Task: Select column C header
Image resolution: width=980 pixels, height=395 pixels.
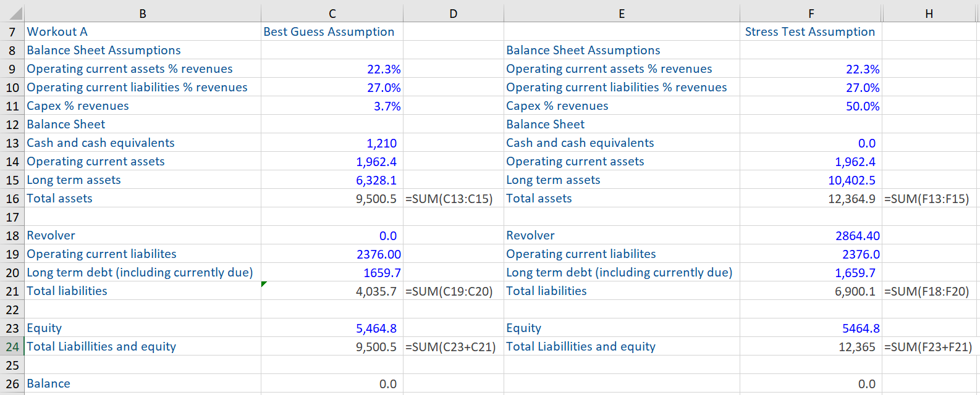Action: pyautogui.click(x=332, y=14)
